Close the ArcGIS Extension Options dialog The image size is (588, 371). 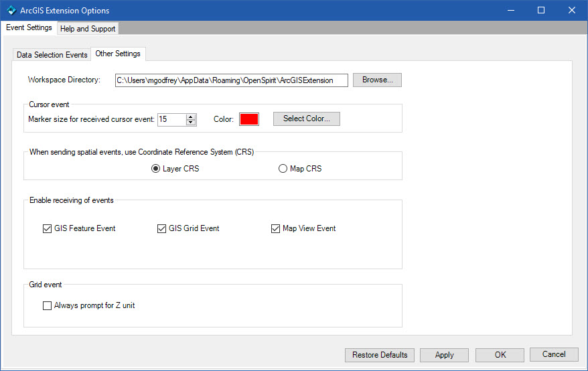pos(571,11)
